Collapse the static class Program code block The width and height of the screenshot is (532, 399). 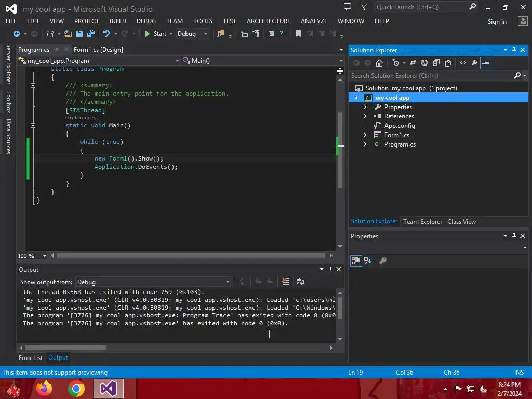33,69
